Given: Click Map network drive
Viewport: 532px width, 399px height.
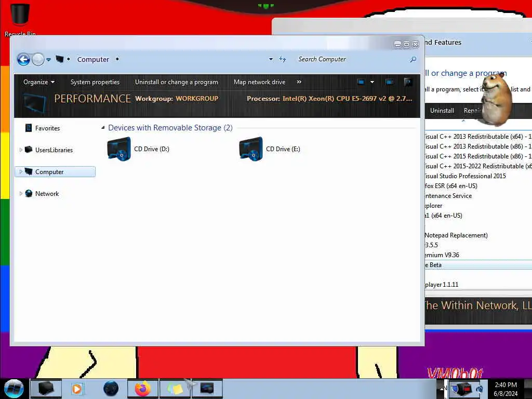Looking at the screenshot, I should point(260,82).
